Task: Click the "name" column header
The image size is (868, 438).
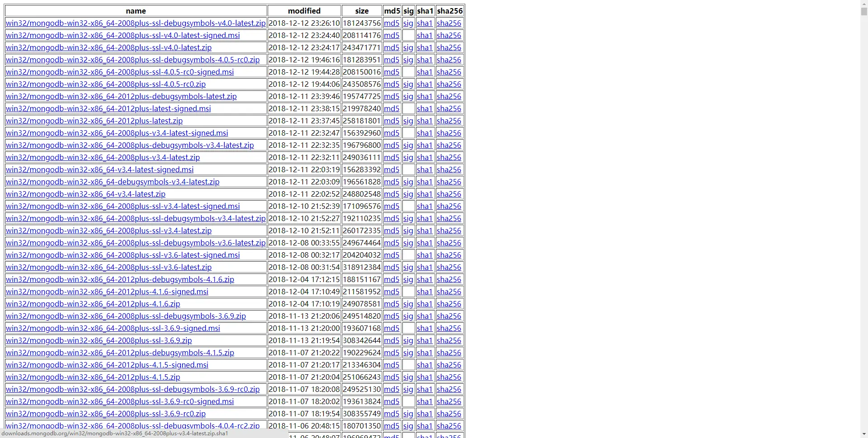Action: click(136, 11)
